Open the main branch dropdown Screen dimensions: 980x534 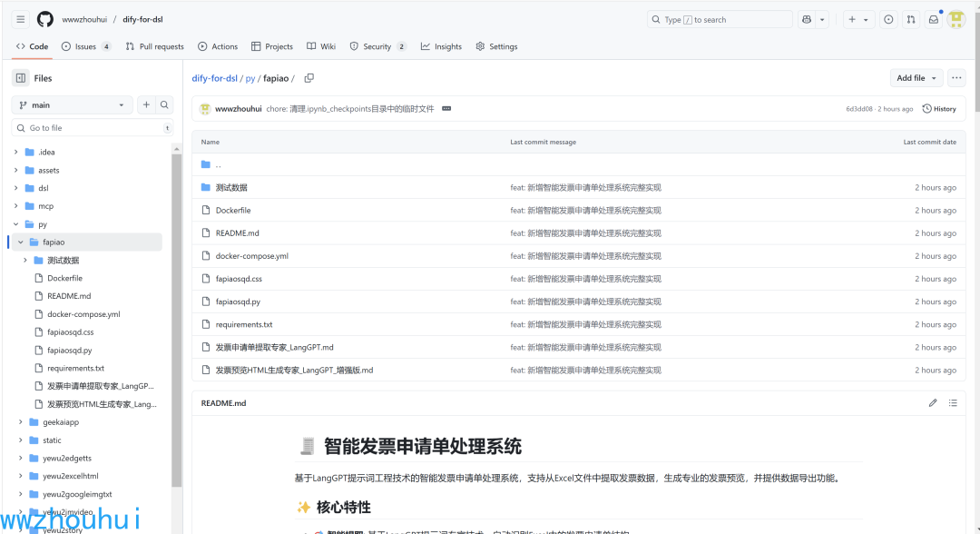pos(72,105)
